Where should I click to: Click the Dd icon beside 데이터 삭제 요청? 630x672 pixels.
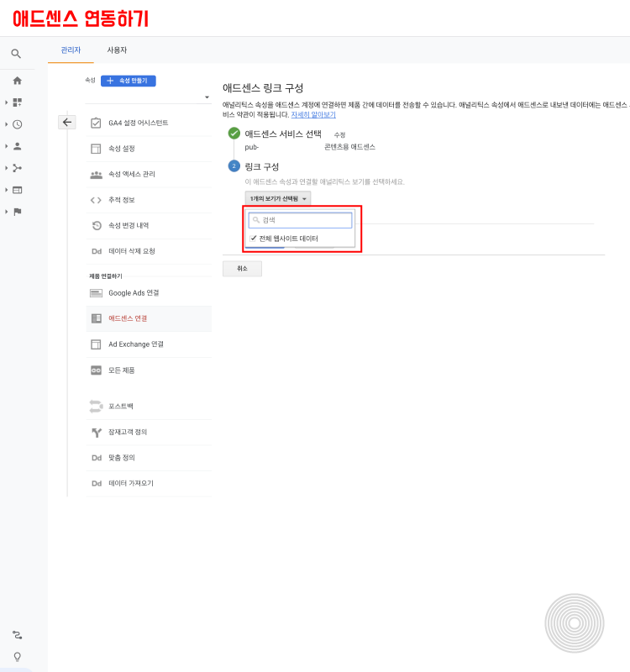(97, 251)
